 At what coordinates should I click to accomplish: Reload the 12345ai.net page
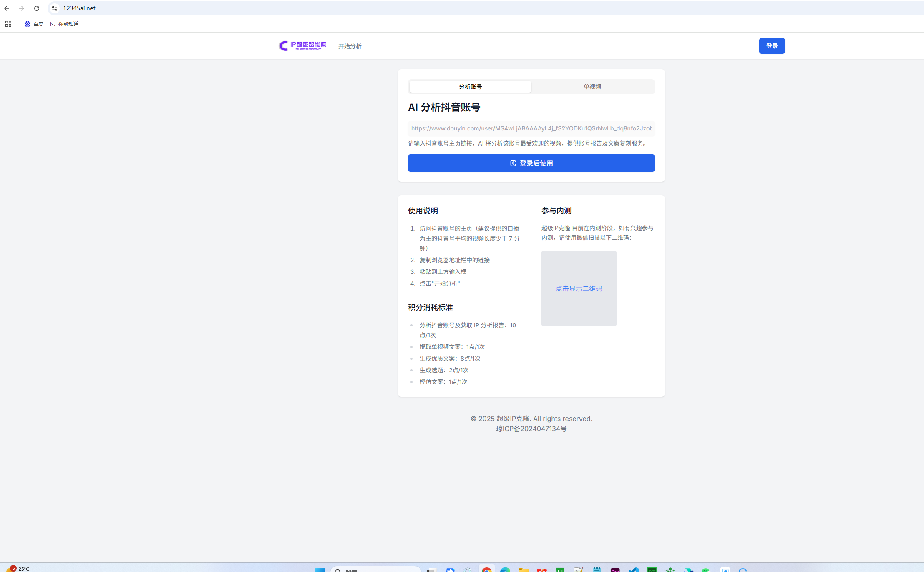37,8
